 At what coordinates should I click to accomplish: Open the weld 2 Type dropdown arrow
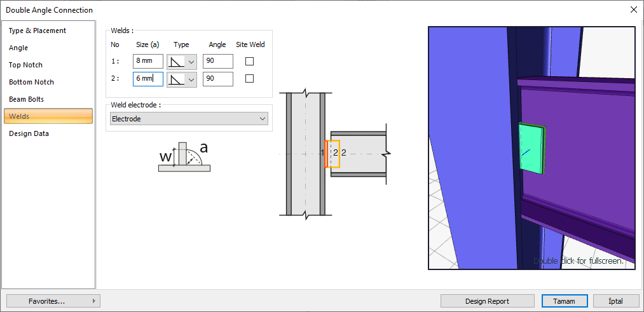[x=191, y=79]
